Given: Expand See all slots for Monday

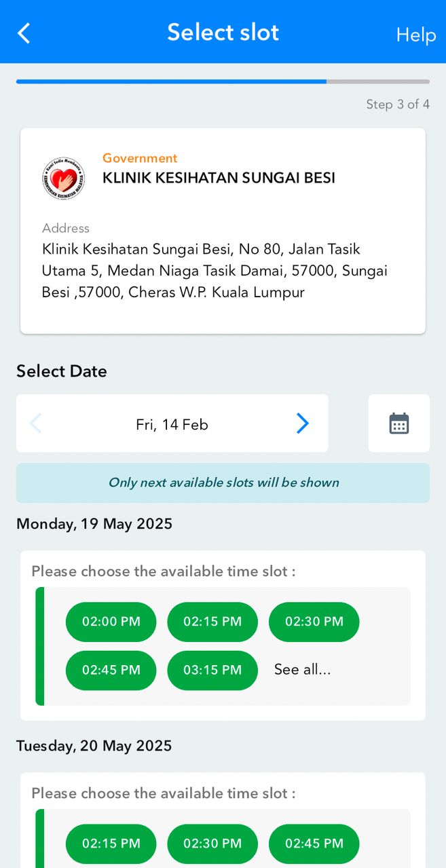Looking at the screenshot, I should (x=302, y=670).
